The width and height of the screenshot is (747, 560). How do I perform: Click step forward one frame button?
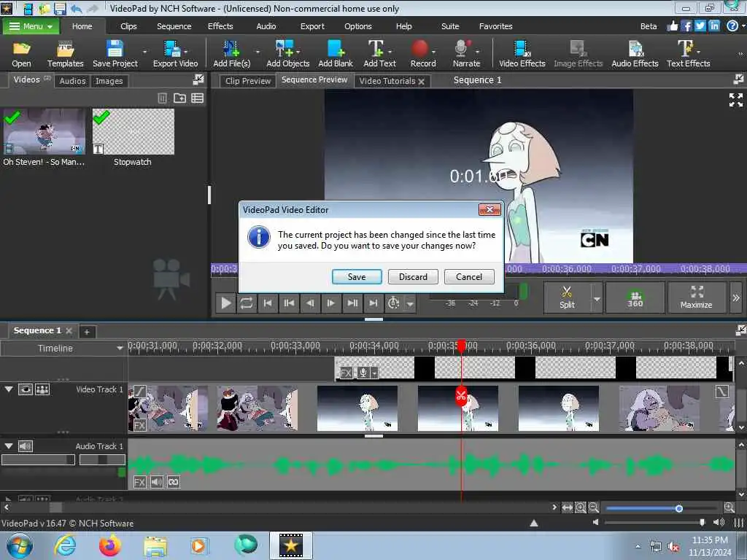pyautogui.click(x=331, y=303)
